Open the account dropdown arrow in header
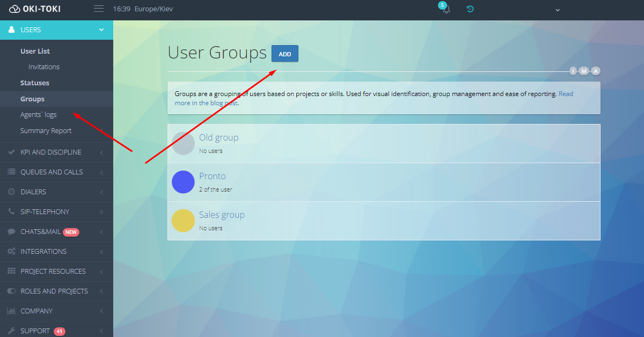The height and width of the screenshot is (337, 644). pyautogui.click(x=557, y=10)
